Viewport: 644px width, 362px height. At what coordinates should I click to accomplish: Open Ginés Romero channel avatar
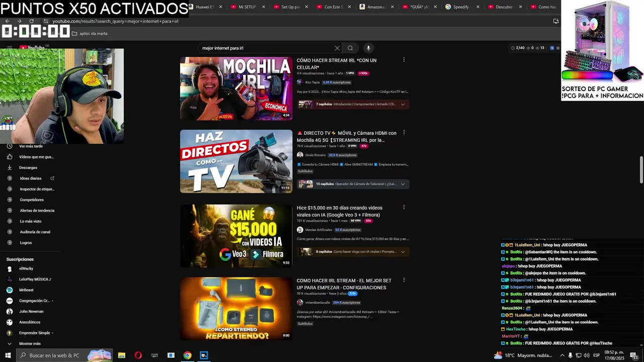point(300,155)
